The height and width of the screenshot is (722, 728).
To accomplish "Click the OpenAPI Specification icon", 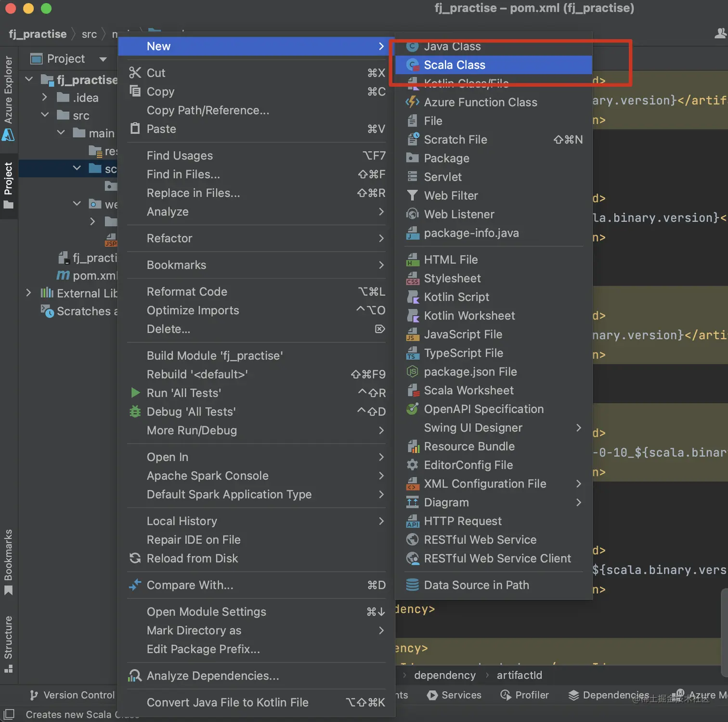I will point(413,409).
